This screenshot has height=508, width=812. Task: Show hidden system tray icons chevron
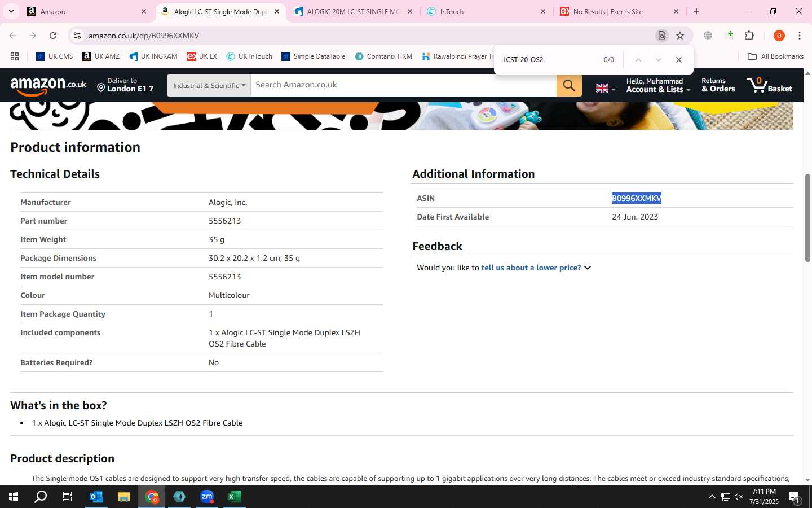coord(712,497)
